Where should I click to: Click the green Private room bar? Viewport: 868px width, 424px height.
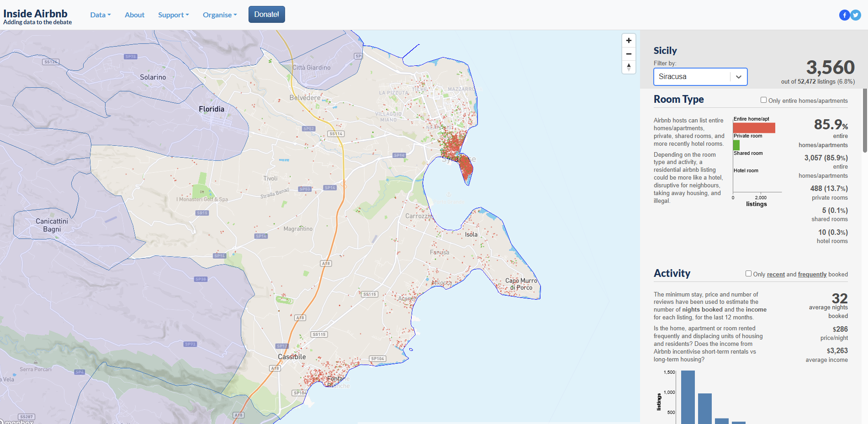point(736,145)
